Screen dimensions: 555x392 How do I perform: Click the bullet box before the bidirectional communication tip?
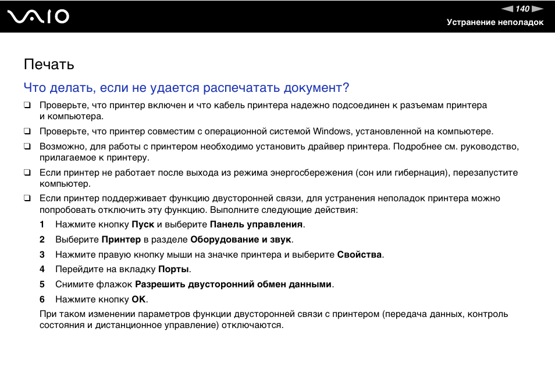(27, 199)
